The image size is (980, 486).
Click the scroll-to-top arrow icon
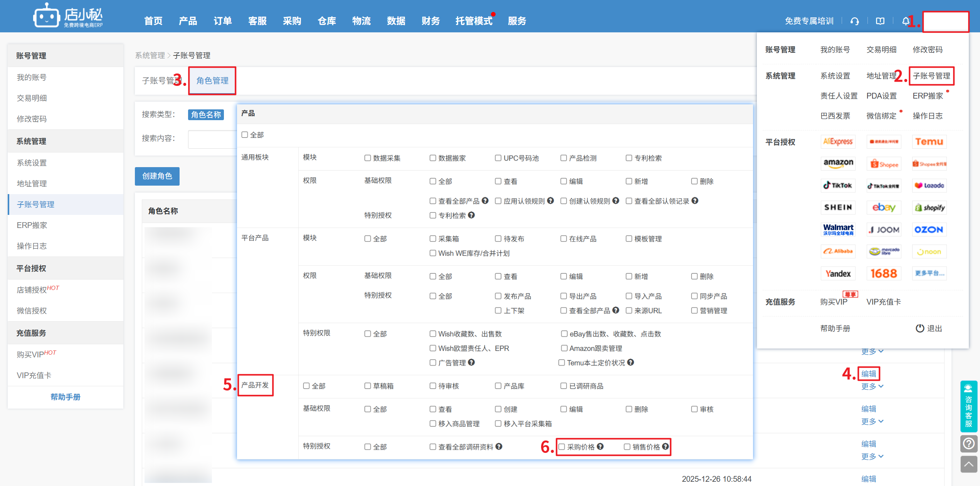[x=968, y=464]
